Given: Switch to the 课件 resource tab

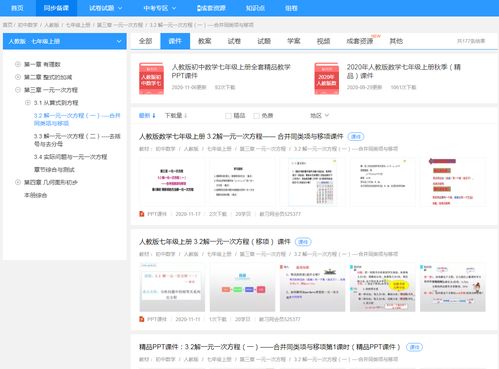Looking at the screenshot, I should pyautogui.click(x=175, y=41).
